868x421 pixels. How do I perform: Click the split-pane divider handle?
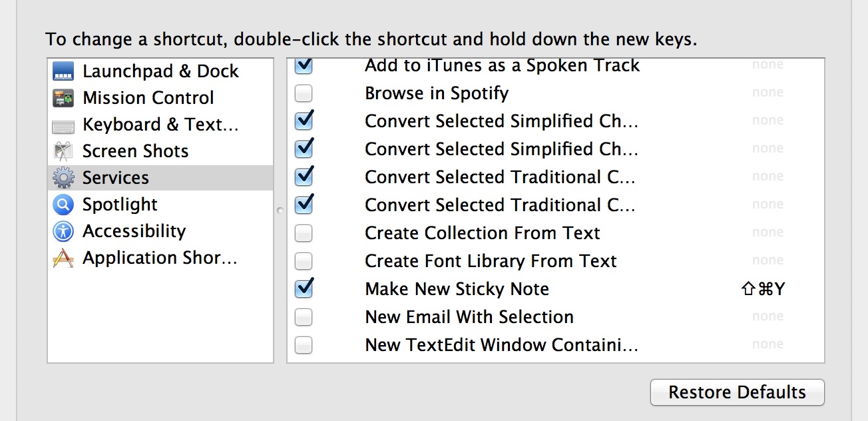point(280,210)
